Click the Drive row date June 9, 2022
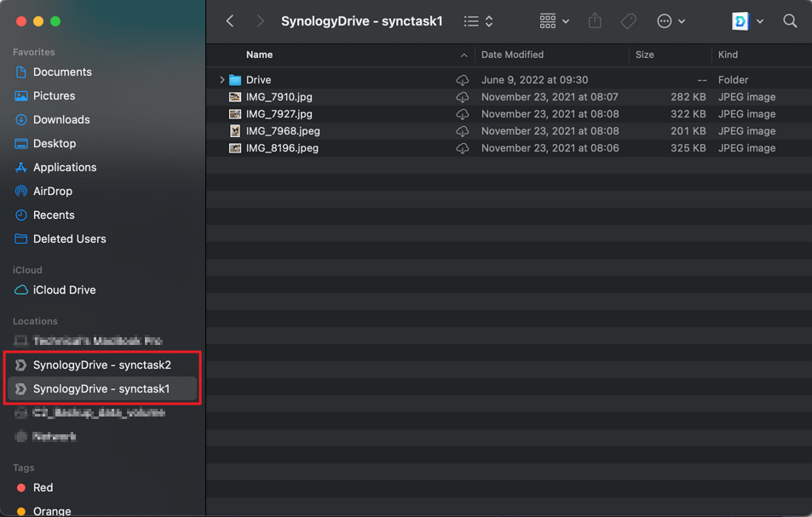The width and height of the screenshot is (812, 517). pos(534,80)
